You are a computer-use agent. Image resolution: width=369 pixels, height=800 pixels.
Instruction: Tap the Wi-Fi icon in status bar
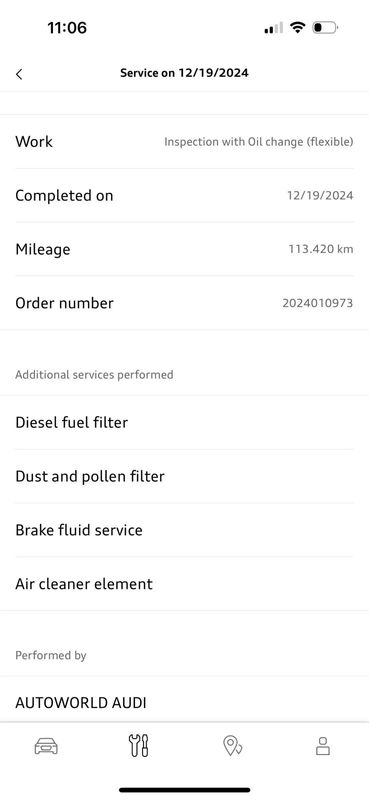(297, 28)
